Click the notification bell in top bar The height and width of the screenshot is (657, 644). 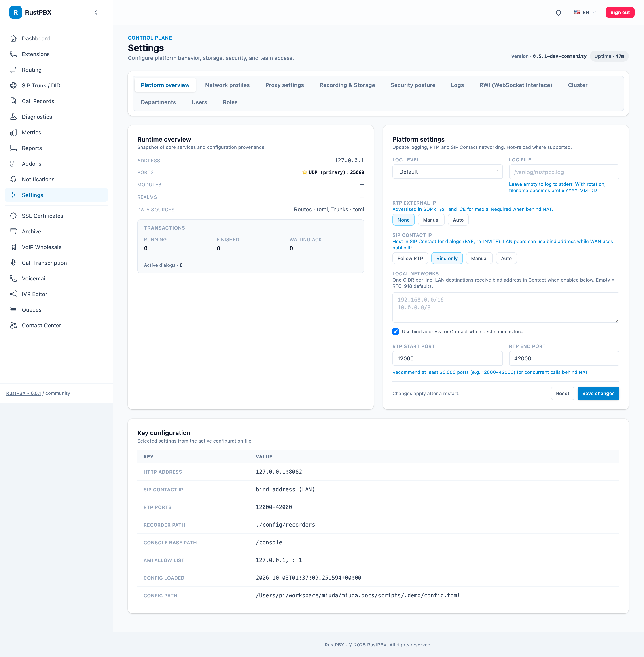(x=558, y=13)
